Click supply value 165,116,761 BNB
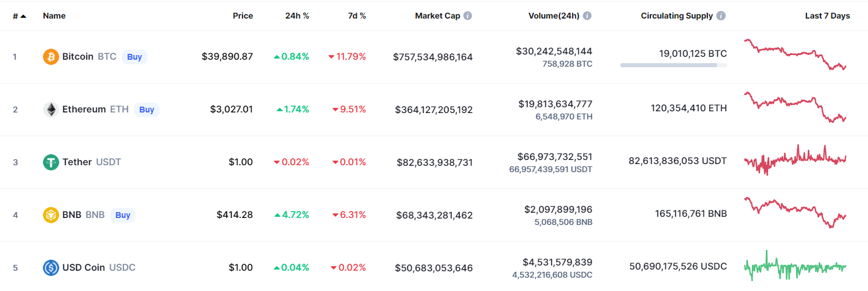868x291 pixels. [690, 213]
